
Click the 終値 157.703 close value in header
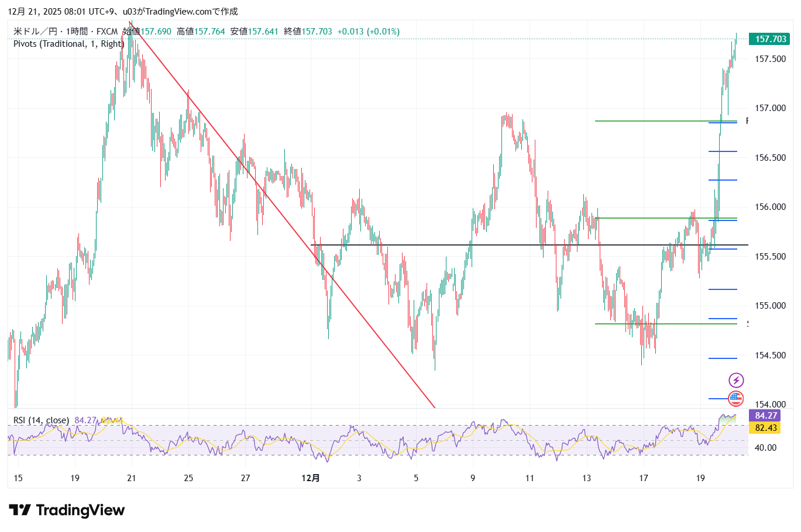point(308,32)
